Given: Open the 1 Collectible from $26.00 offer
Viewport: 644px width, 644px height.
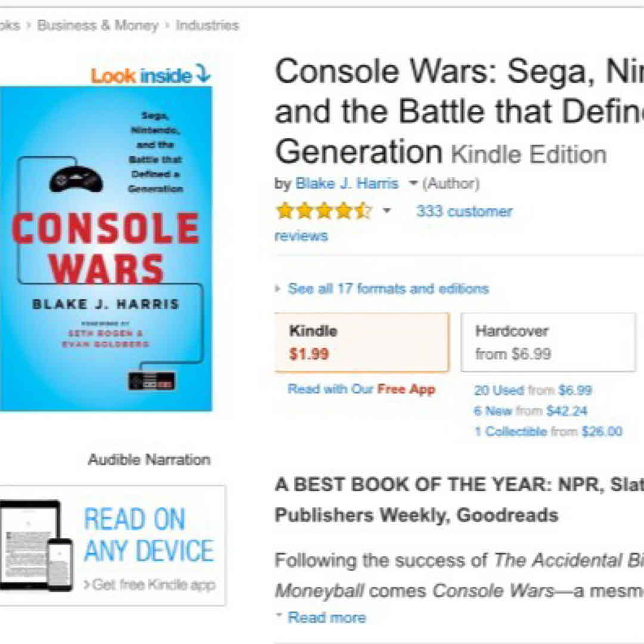Looking at the screenshot, I should pyautogui.click(x=547, y=431).
